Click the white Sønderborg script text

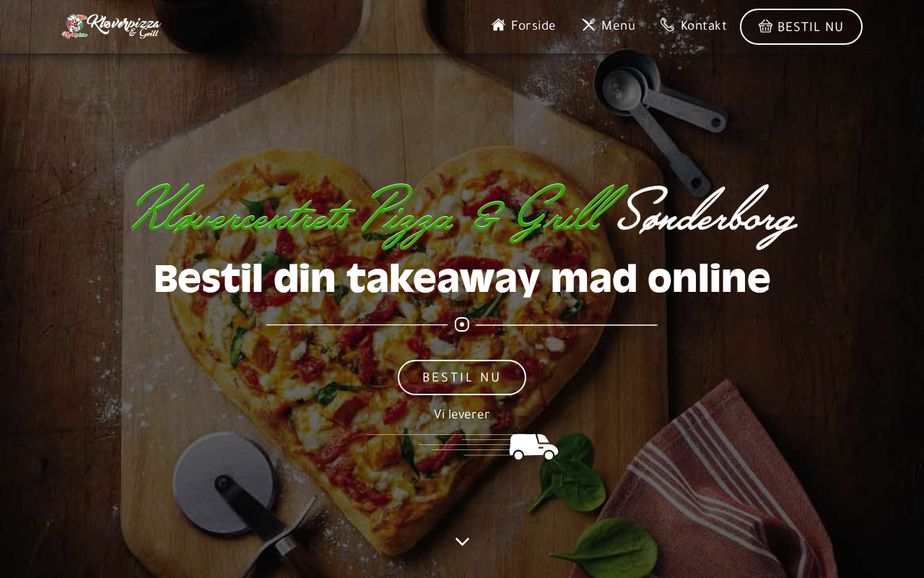707,215
